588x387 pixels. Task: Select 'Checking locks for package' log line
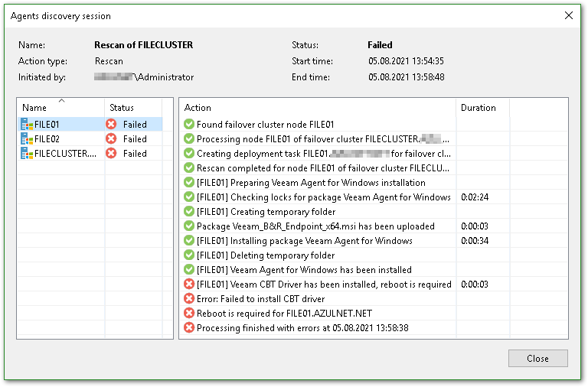click(323, 197)
